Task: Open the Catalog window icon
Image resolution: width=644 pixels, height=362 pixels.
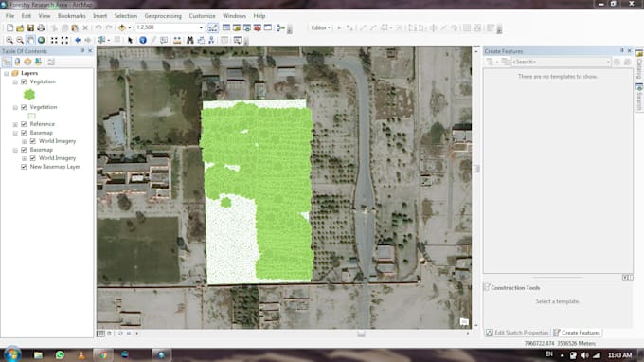Action: [x=236, y=27]
